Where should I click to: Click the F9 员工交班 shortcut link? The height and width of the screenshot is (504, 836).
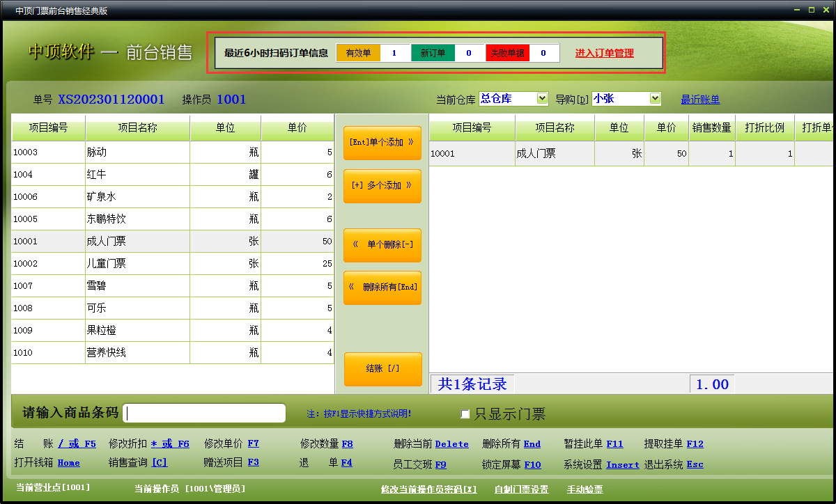pos(440,464)
